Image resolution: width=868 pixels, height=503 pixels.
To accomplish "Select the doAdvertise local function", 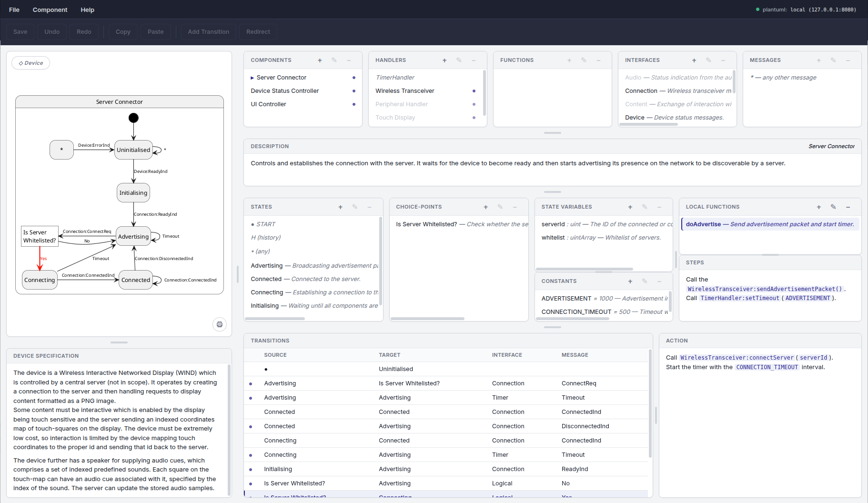I will click(770, 224).
